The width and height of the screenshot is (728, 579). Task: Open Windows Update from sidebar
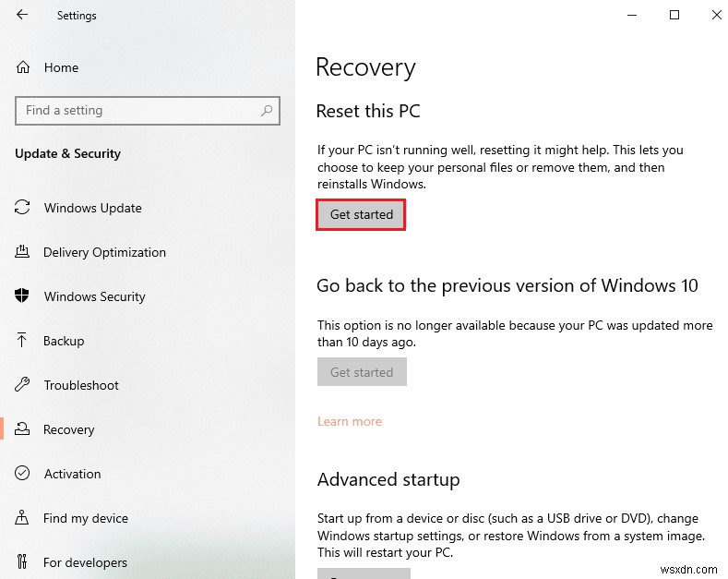coord(92,208)
